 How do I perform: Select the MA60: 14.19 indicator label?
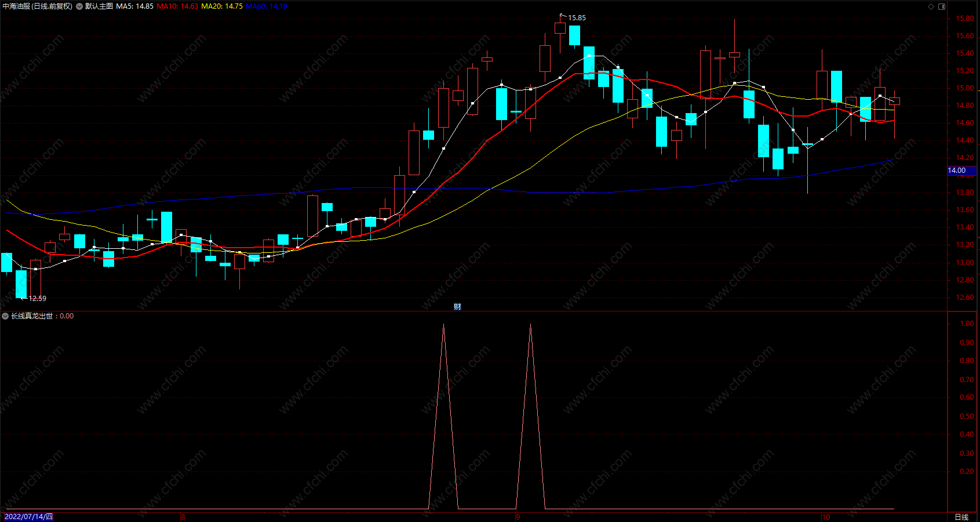click(267, 6)
